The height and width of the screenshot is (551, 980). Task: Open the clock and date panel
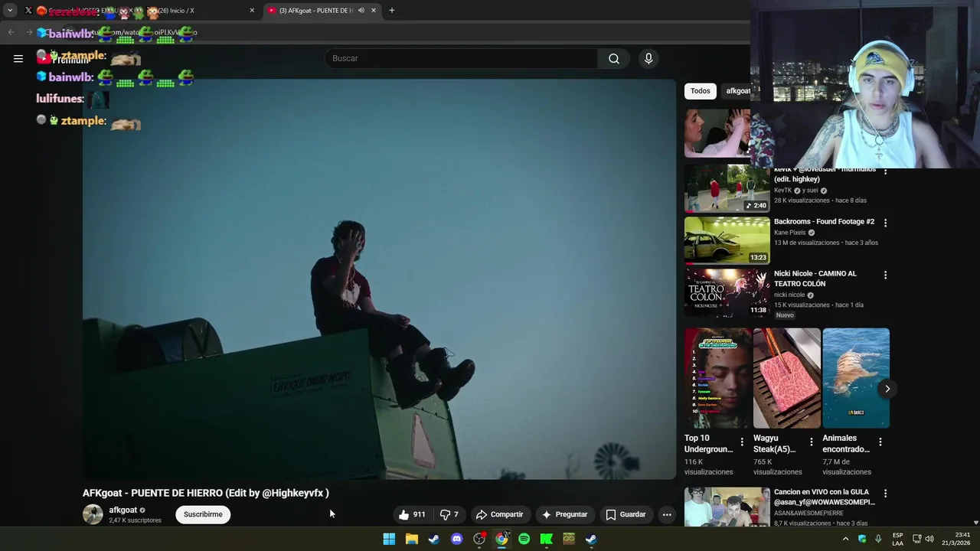tap(955, 539)
